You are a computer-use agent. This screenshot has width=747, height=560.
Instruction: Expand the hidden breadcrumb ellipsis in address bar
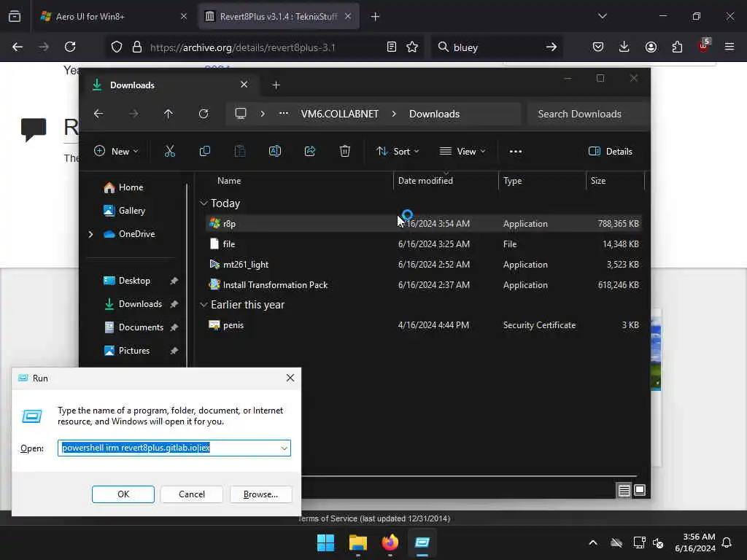[284, 113]
